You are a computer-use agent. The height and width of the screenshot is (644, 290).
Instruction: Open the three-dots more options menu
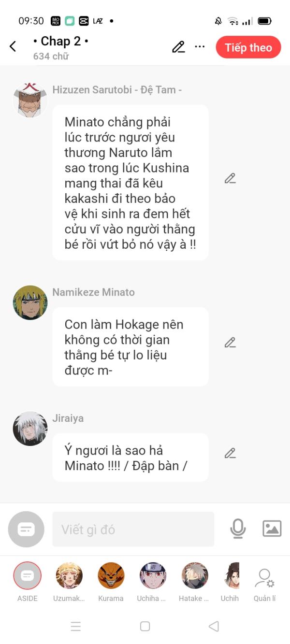pos(200,47)
